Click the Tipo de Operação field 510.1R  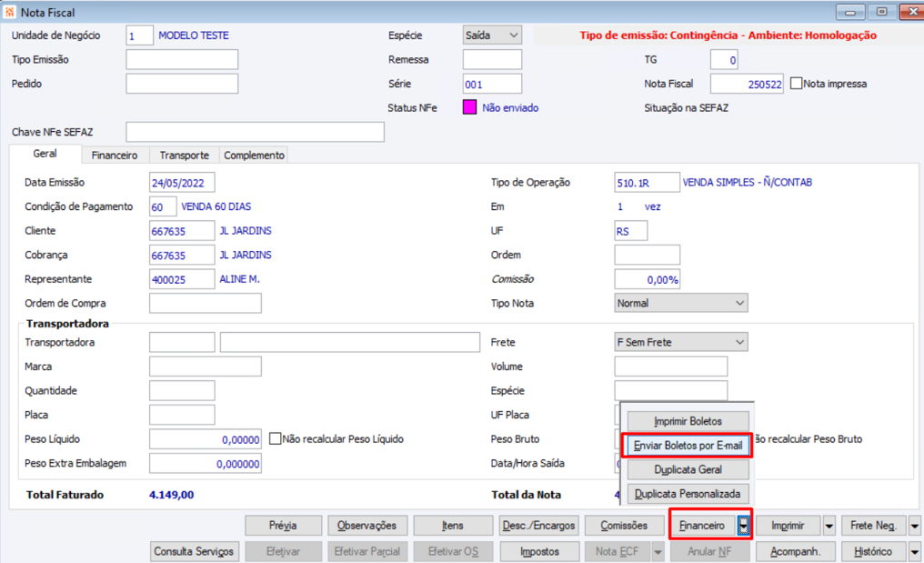click(647, 182)
